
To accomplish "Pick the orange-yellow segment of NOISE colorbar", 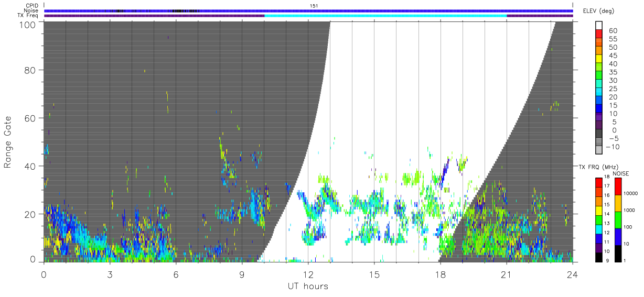I will pyautogui.click(x=618, y=203).
